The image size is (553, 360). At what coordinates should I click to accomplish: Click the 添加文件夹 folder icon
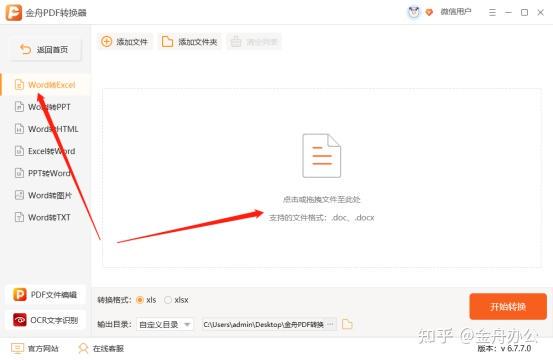(x=167, y=42)
